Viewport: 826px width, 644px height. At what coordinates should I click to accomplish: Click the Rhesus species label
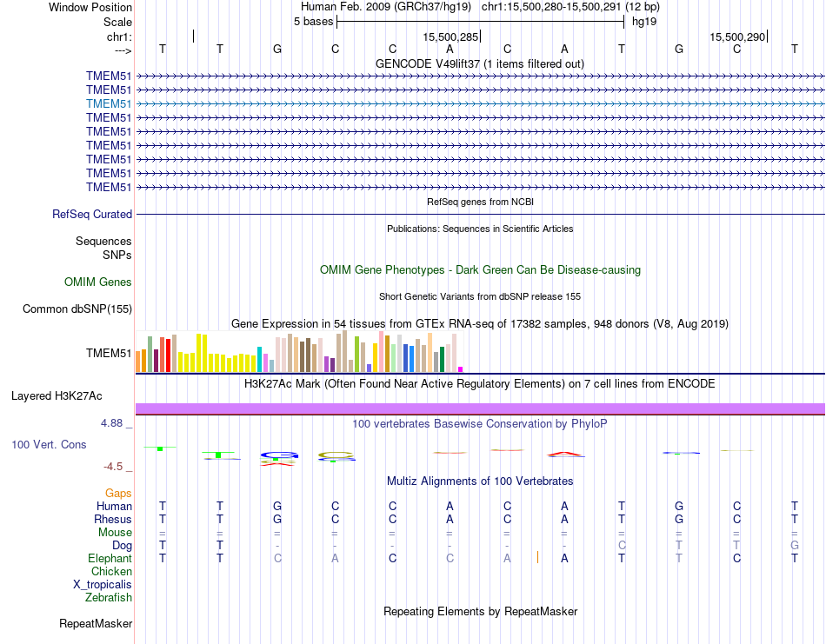pos(113,519)
